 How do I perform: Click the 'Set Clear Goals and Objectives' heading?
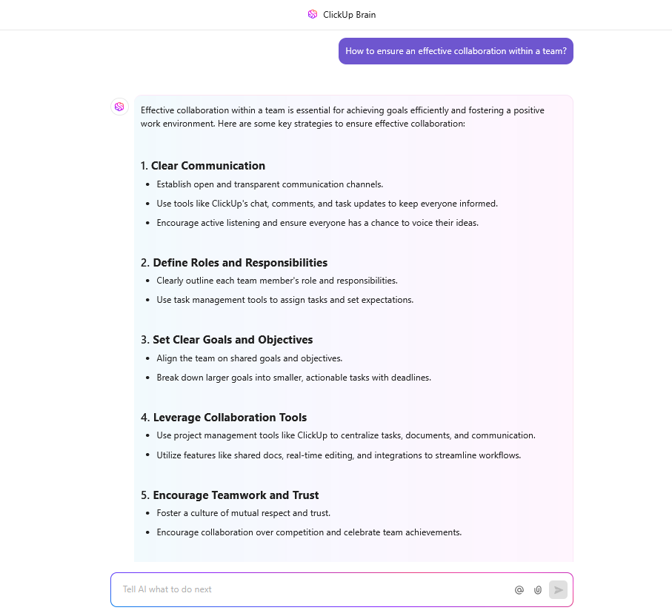(x=233, y=340)
